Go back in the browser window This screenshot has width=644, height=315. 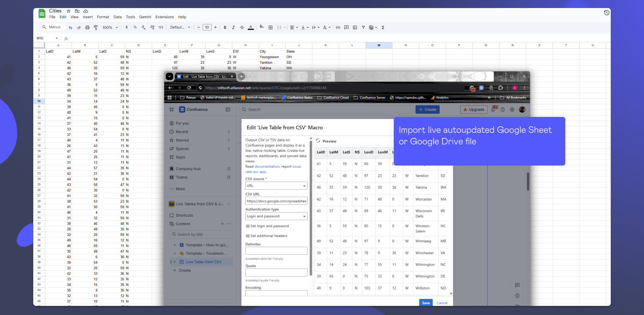170,88
